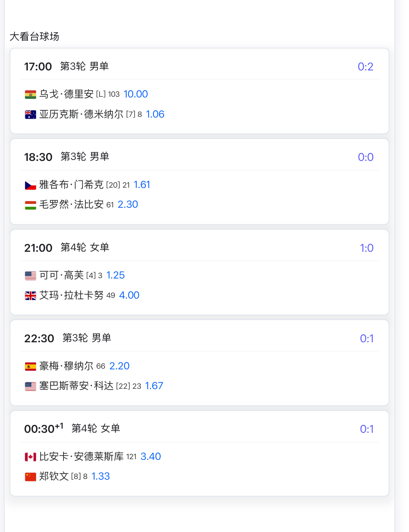The image size is (409, 532).
Task: Open the 1:0 score of 21:00 match
Action: [366, 248]
